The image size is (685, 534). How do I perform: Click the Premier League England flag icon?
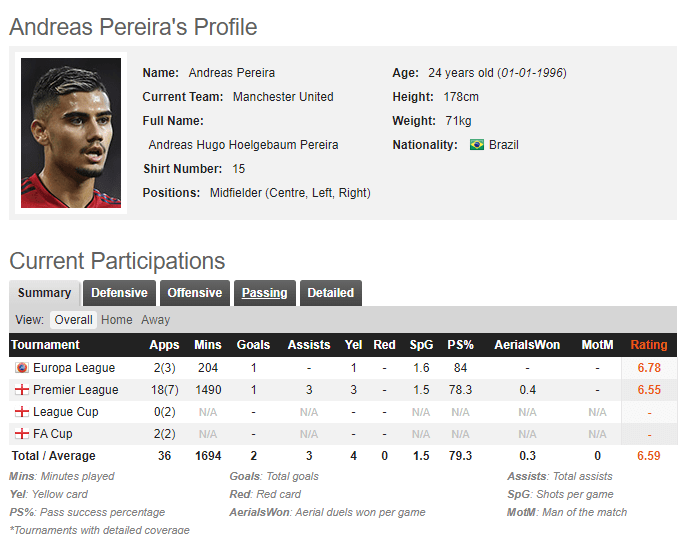[x=21, y=390]
